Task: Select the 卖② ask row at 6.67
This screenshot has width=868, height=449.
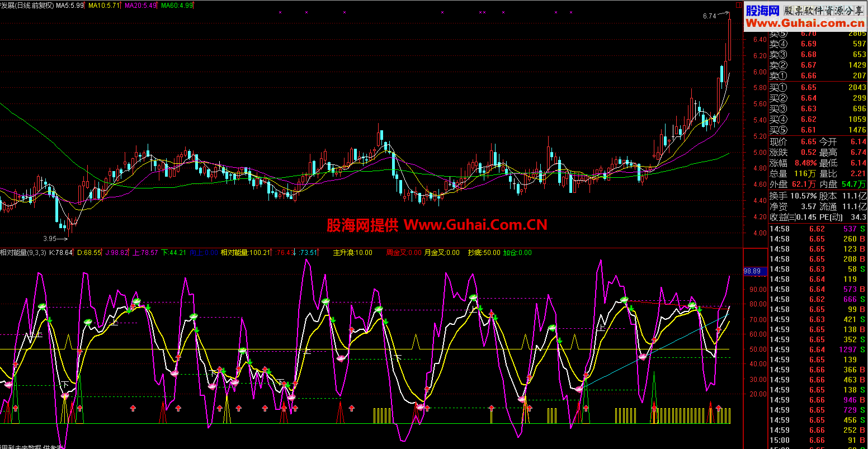Action: tap(818, 65)
